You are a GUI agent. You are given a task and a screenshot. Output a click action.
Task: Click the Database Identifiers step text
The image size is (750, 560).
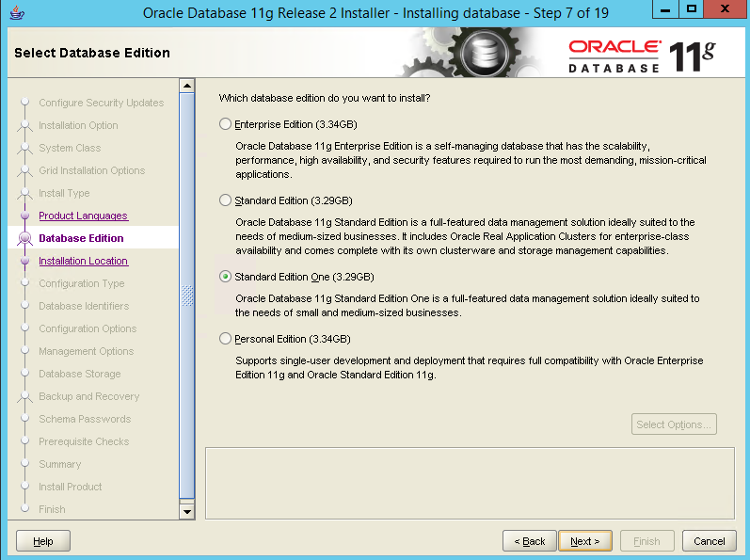click(84, 306)
